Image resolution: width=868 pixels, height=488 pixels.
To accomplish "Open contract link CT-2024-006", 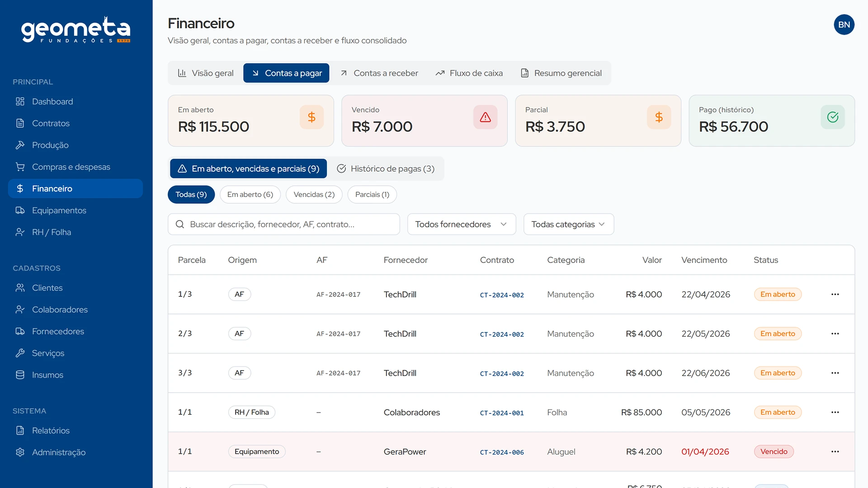I will point(501,452).
